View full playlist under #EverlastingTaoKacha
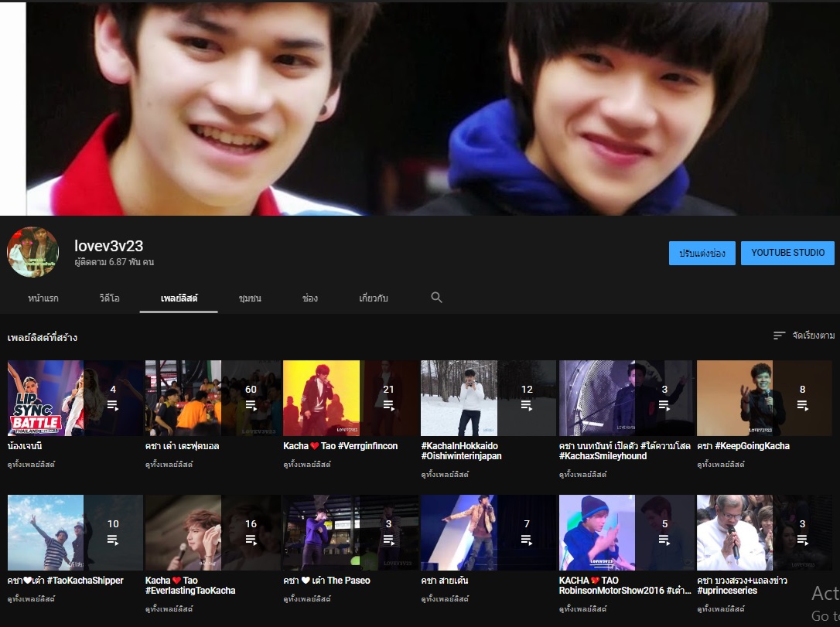 pyautogui.click(x=169, y=608)
